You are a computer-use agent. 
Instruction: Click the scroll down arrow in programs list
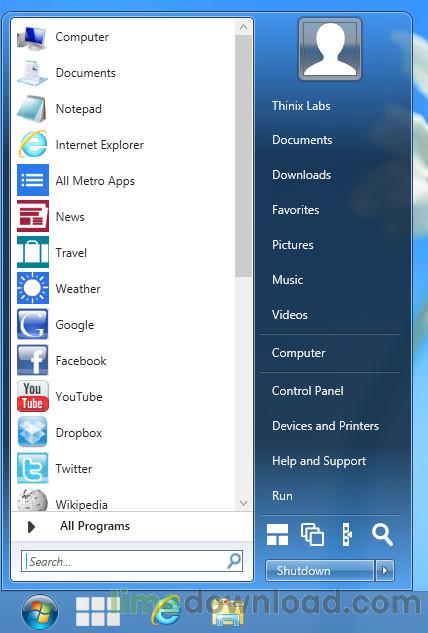point(243,503)
